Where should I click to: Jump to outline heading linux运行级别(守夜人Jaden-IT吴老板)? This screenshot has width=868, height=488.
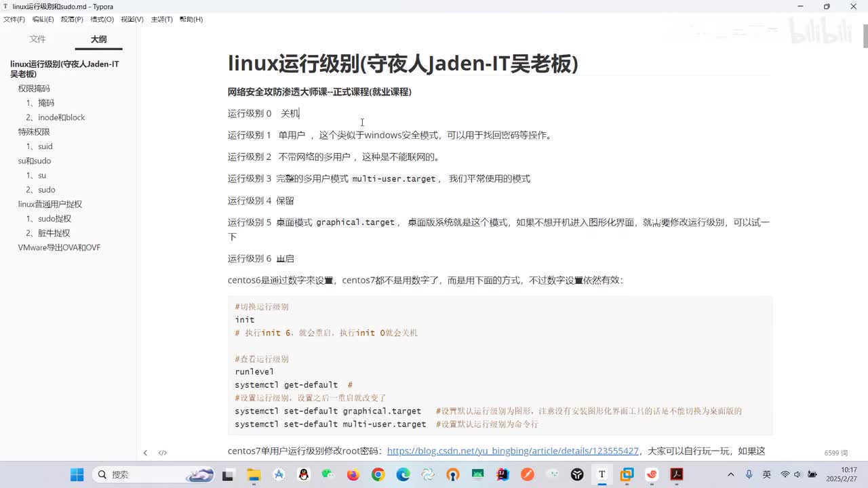point(64,69)
